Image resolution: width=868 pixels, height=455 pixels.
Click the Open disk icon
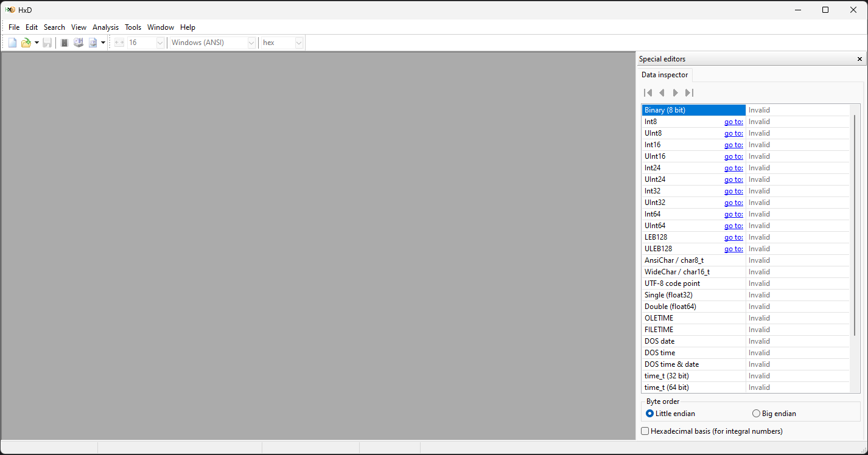pos(79,43)
